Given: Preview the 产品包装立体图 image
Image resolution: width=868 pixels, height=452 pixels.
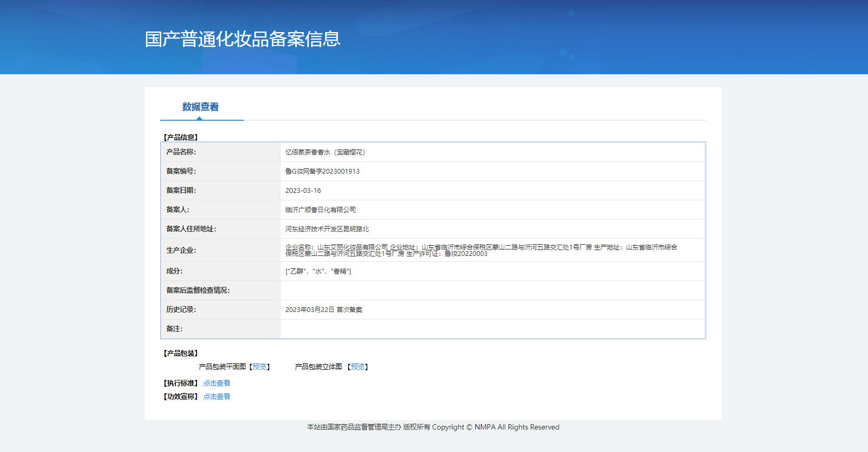Looking at the screenshot, I should [x=358, y=367].
